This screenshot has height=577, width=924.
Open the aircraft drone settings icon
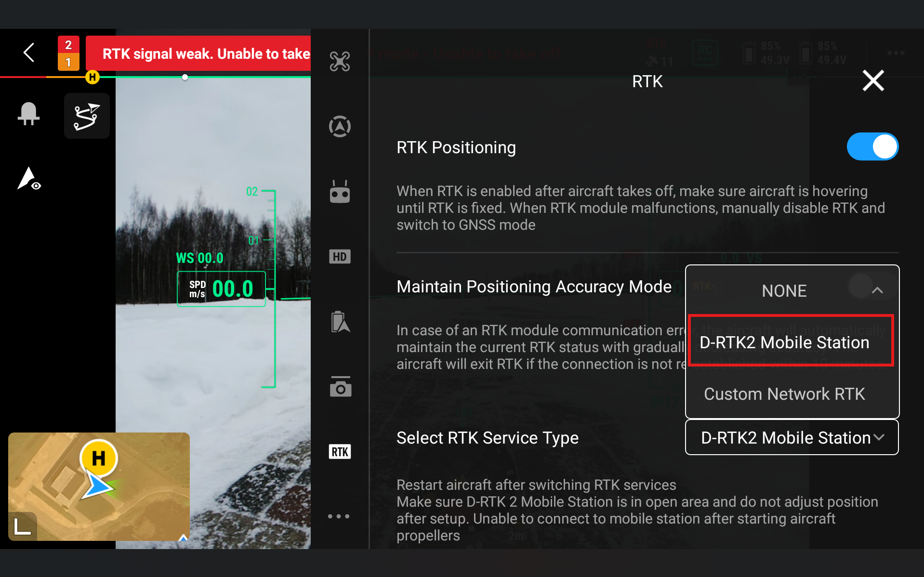tap(340, 62)
